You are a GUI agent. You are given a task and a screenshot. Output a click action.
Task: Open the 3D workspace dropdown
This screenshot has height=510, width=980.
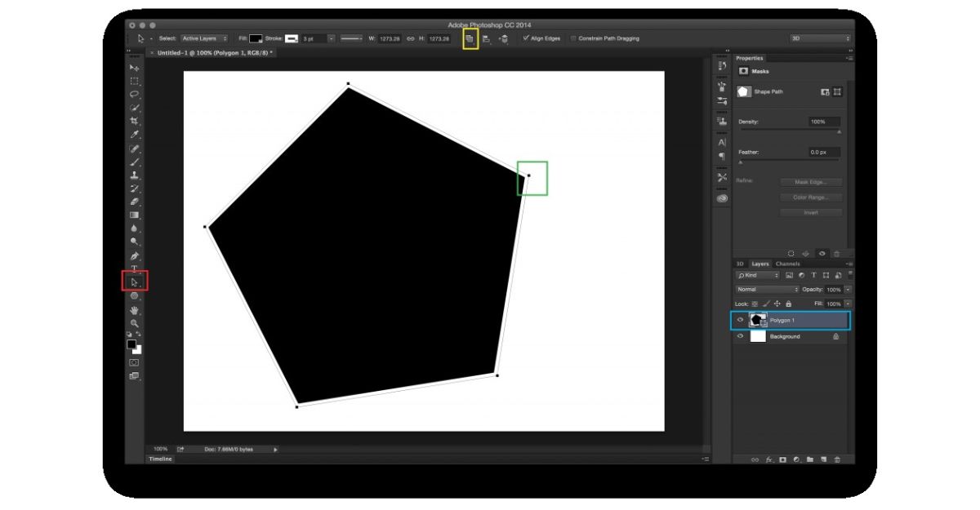pyautogui.click(x=820, y=38)
